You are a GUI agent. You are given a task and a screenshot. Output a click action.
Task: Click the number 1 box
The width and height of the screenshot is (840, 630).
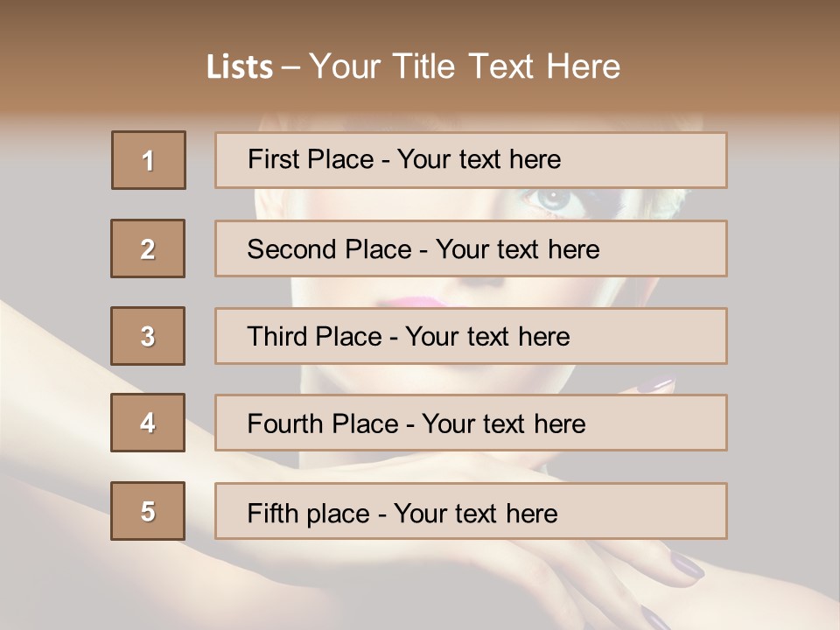pyautogui.click(x=149, y=160)
